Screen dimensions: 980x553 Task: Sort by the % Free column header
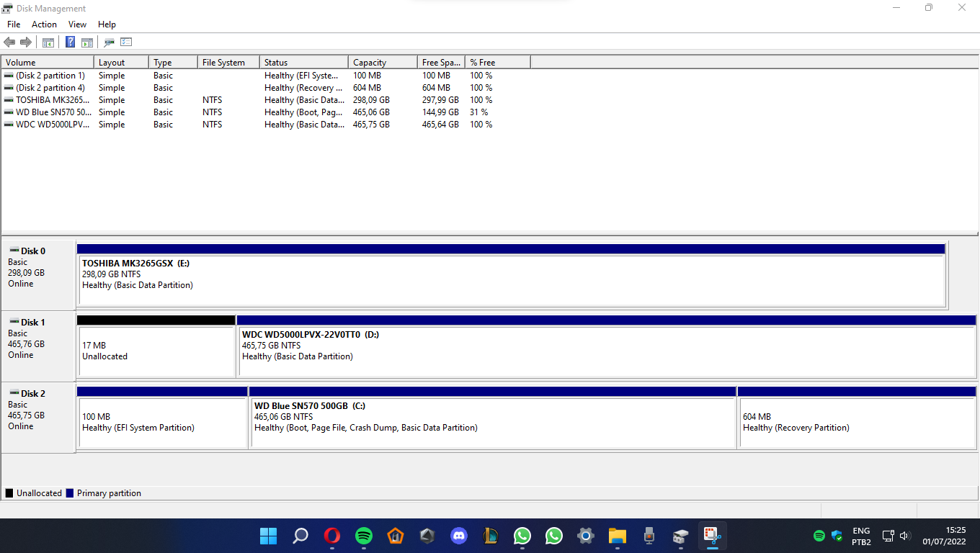pos(498,63)
